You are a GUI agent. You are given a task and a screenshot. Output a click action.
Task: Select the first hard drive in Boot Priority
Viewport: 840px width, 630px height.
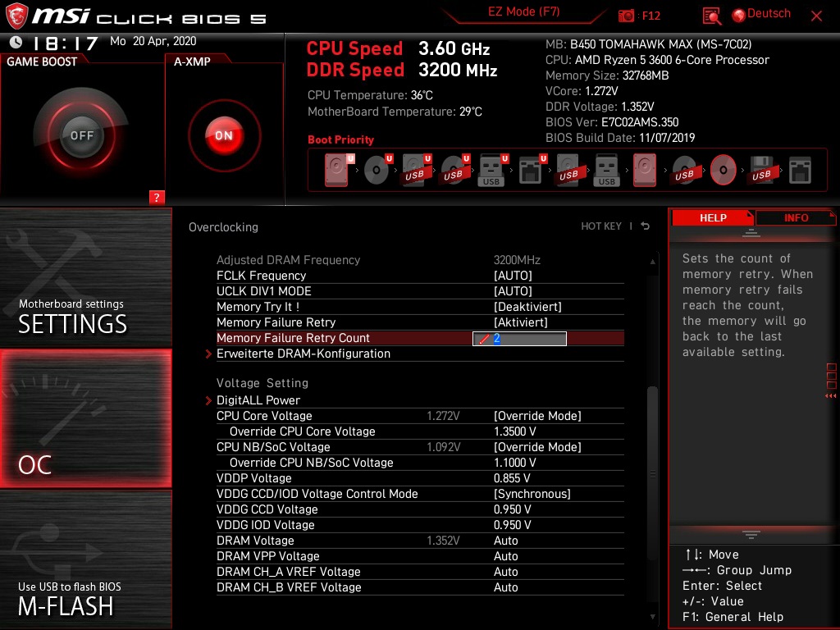(x=335, y=168)
